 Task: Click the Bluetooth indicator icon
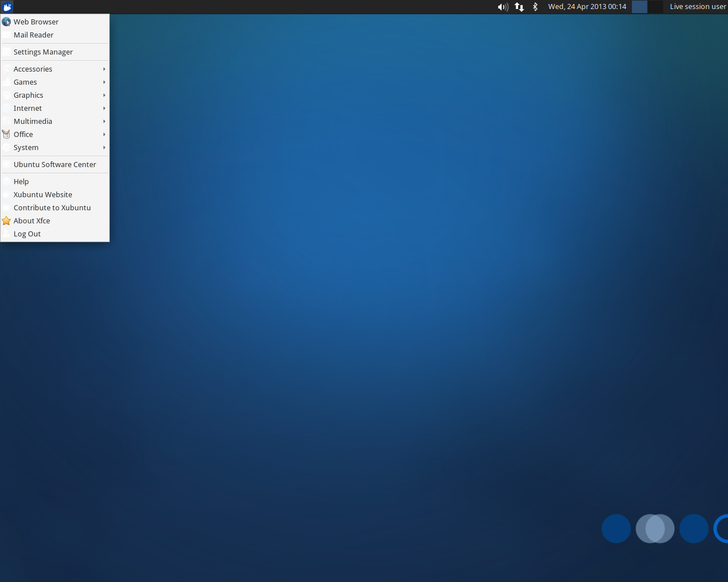pyautogui.click(x=535, y=7)
